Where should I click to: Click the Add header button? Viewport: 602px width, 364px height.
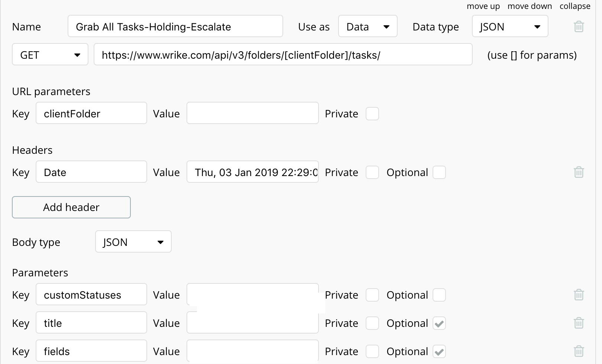coord(71,207)
